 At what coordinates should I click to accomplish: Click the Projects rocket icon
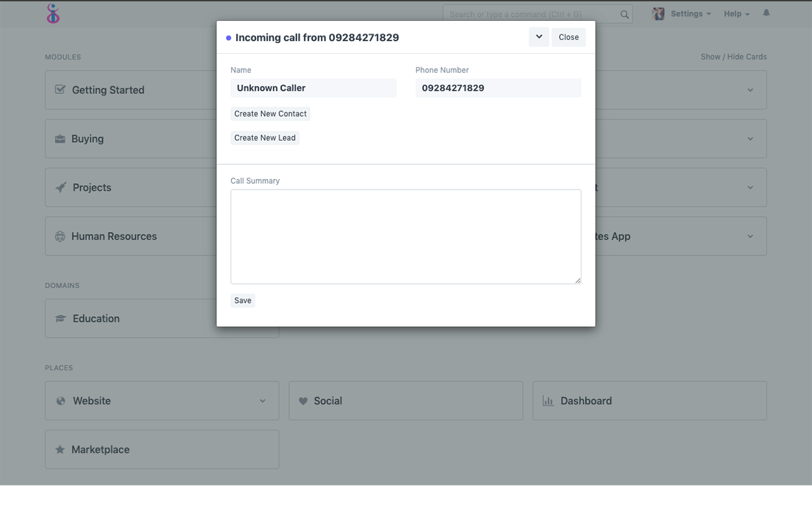coord(60,187)
